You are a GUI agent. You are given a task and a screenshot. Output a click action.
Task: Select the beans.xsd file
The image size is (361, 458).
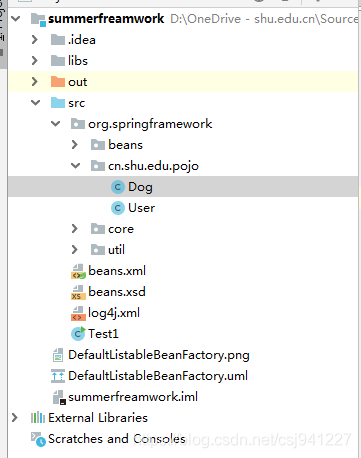[117, 292]
